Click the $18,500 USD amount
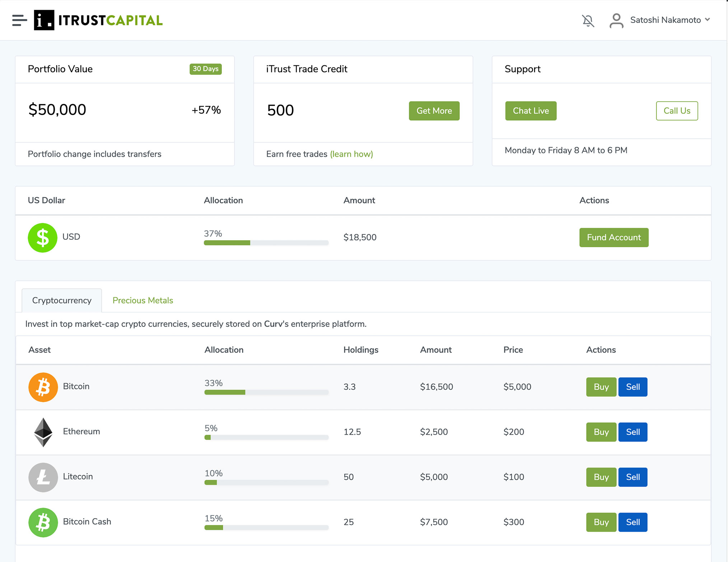The width and height of the screenshot is (728, 562). (x=360, y=237)
